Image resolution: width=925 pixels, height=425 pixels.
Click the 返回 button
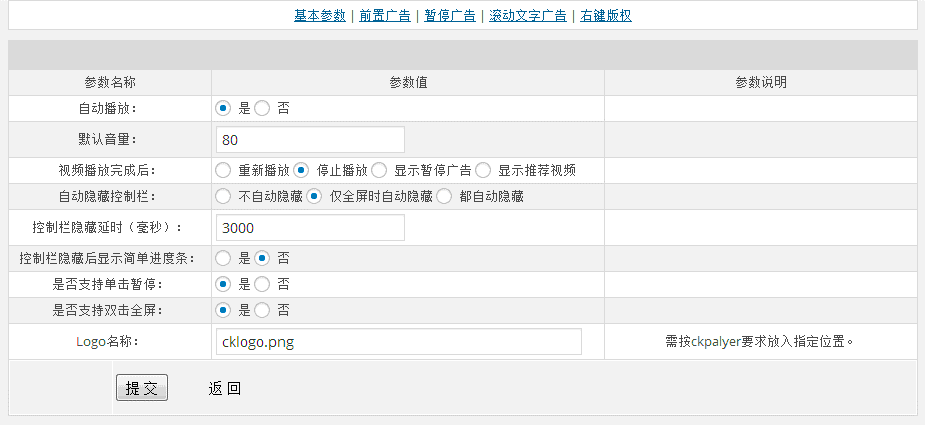pyautogui.click(x=224, y=388)
